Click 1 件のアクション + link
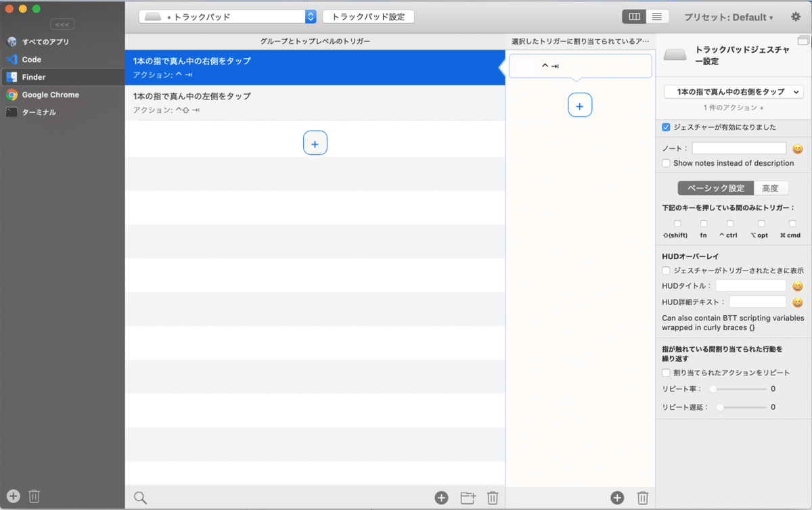 click(x=734, y=108)
